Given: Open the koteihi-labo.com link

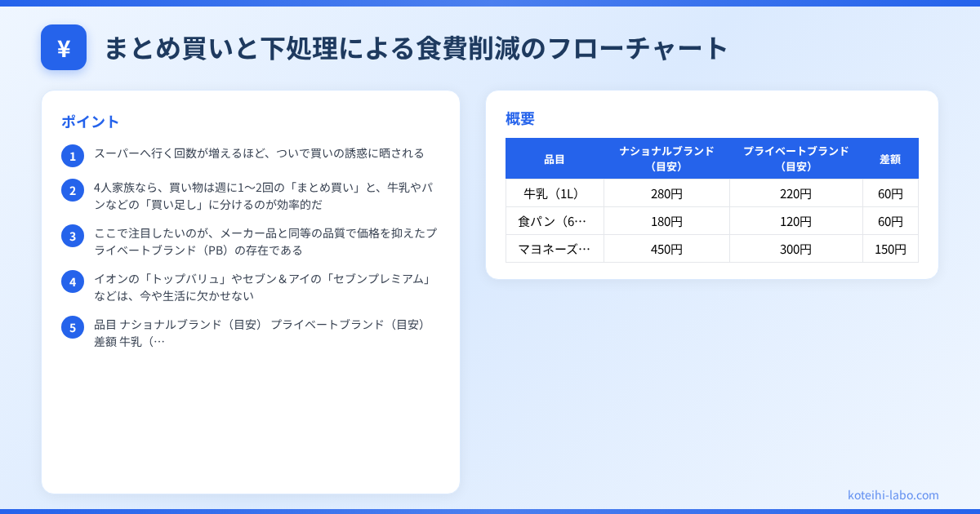Looking at the screenshot, I should pos(893,494).
